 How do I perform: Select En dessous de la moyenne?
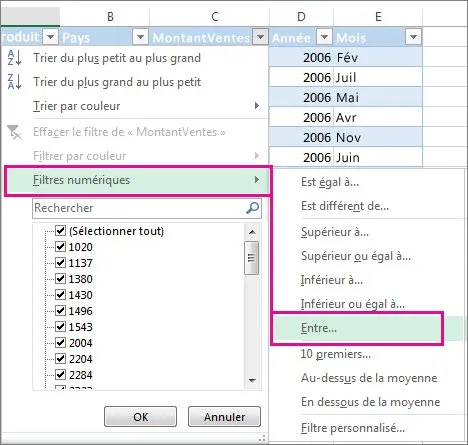tap(370, 402)
